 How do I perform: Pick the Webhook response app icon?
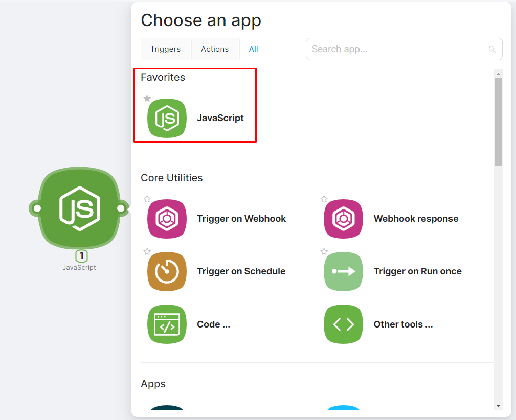(x=343, y=219)
